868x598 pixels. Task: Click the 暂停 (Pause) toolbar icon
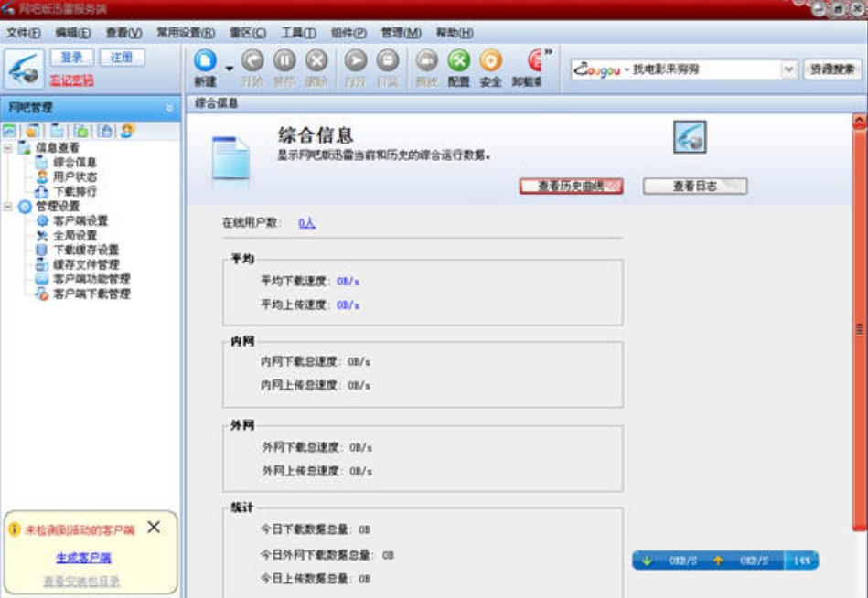pyautogui.click(x=284, y=62)
